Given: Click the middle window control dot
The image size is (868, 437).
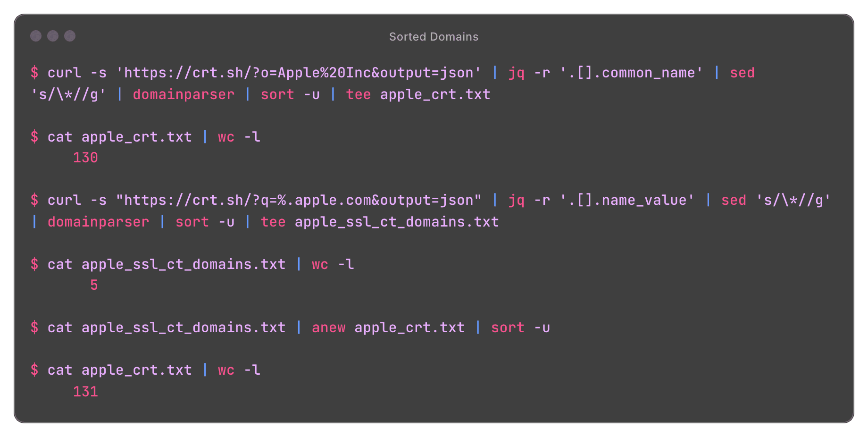Looking at the screenshot, I should click(x=53, y=36).
